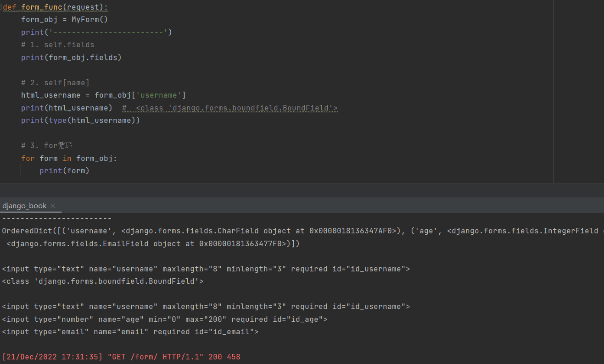This screenshot has width=604, height=364.
Task: Click the age number input HTML output line
Action: pyautogui.click(x=165, y=319)
